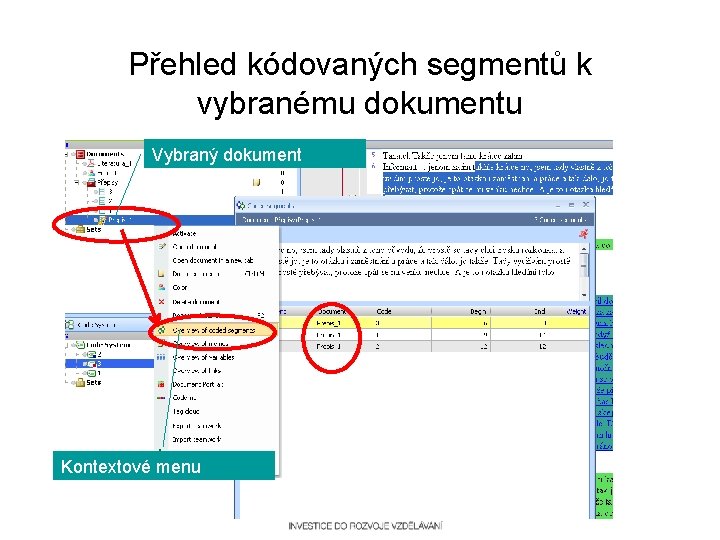720x540 pixels.
Task: Click the red running figure icon in Coded segments
Action: (x=583, y=234)
